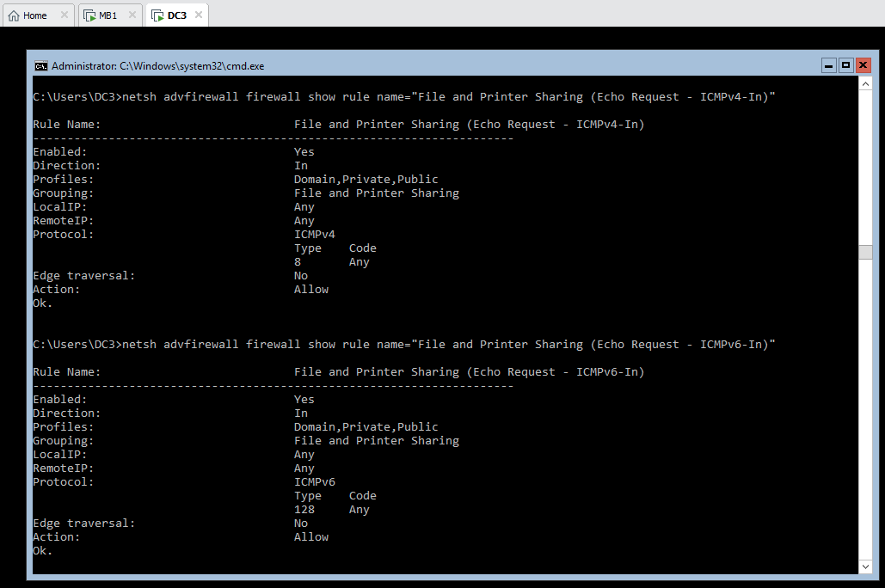Click Rule Name value ending in ICMPv6-In)

[x=469, y=372]
